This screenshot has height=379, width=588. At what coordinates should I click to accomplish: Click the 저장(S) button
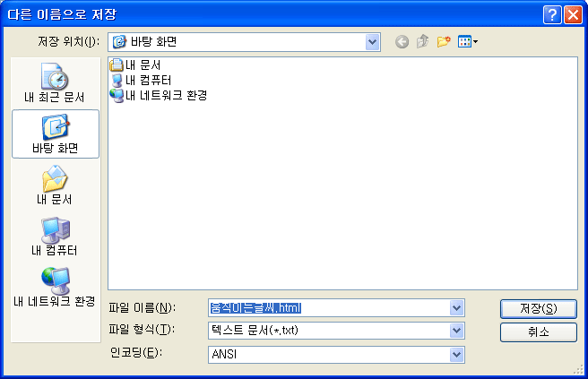[x=539, y=308]
